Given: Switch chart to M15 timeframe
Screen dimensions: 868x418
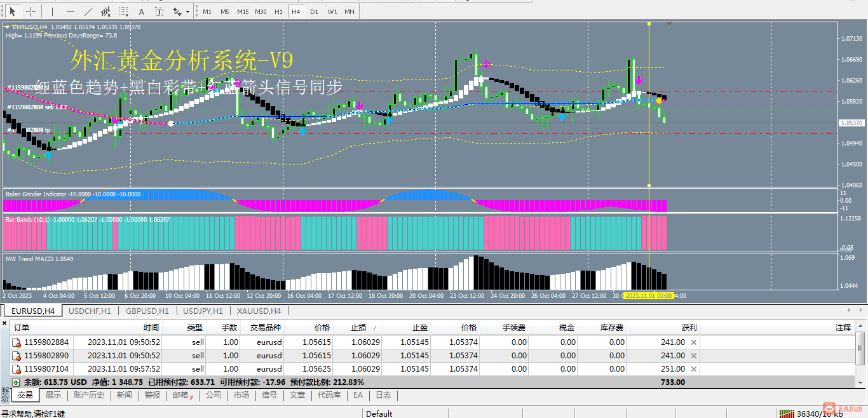Looking at the screenshot, I should click(x=243, y=11).
